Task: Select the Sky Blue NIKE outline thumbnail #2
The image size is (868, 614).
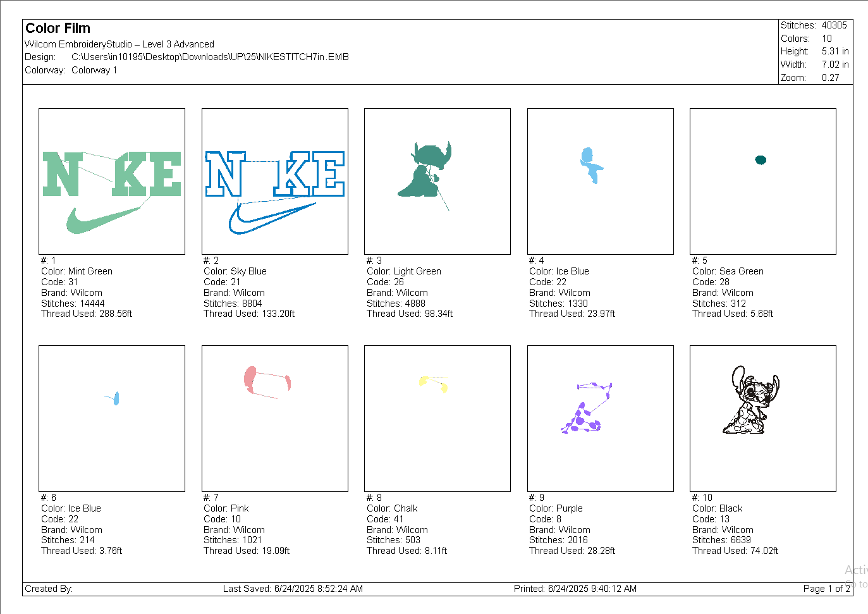Action: (275, 181)
